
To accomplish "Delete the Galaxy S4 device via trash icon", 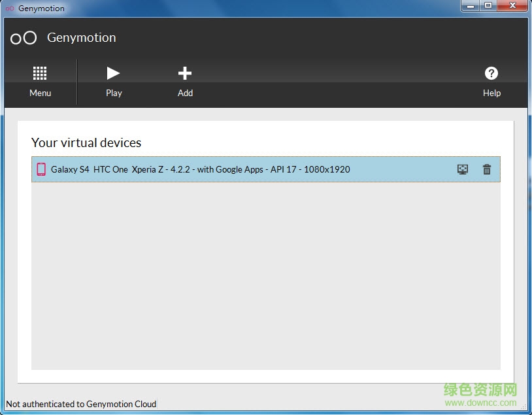I will [x=486, y=169].
